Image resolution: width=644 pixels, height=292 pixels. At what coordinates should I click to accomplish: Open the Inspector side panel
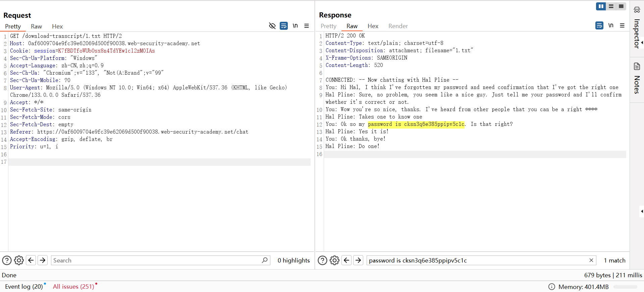[637, 33]
